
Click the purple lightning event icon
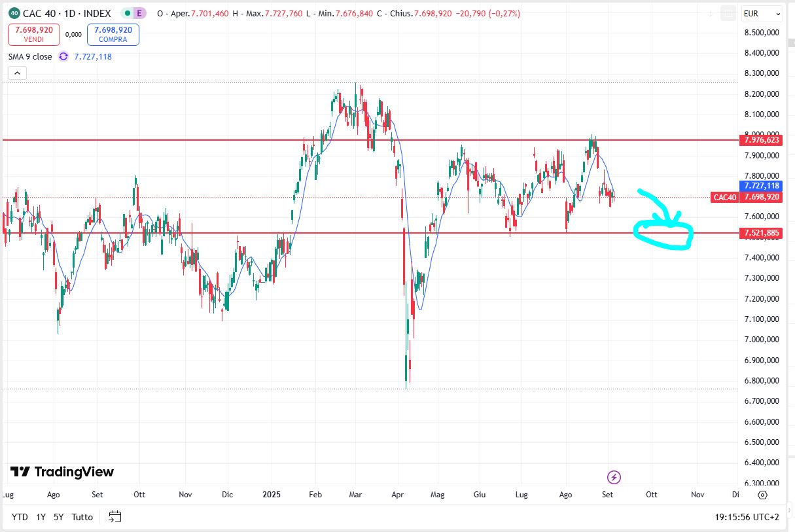coord(614,477)
